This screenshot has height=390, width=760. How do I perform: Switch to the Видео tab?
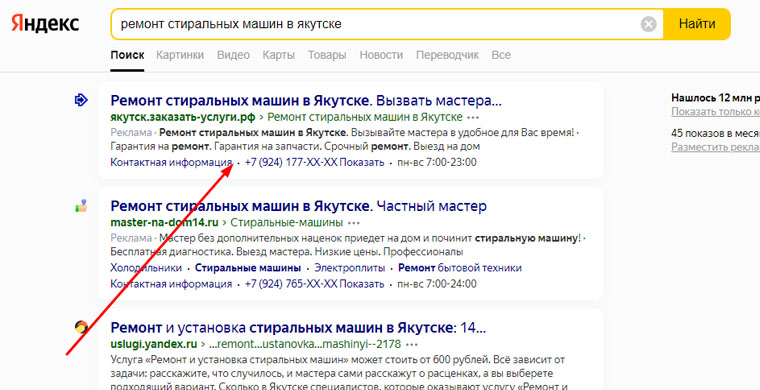tap(233, 55)
